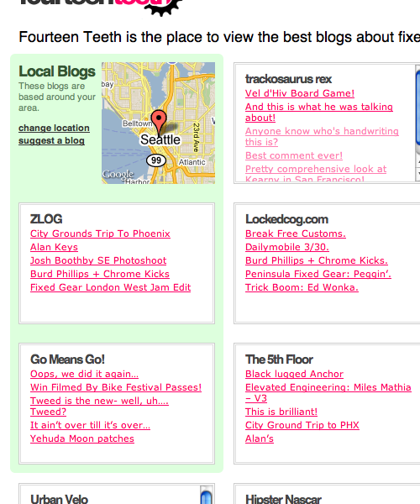This screenshot has height=504, width=420.
Task: Open the Seattle map thumbnail
Action: click(158, 123)
